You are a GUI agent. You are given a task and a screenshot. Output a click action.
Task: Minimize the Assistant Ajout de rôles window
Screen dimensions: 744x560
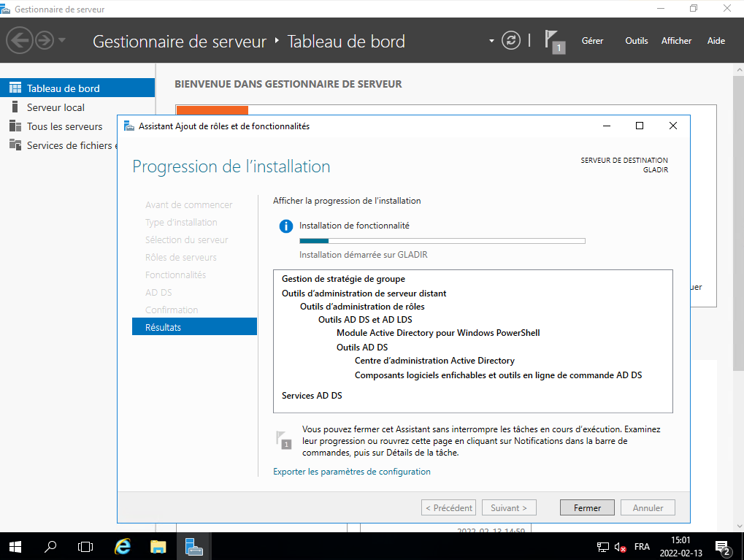click(x=607, y=126)
